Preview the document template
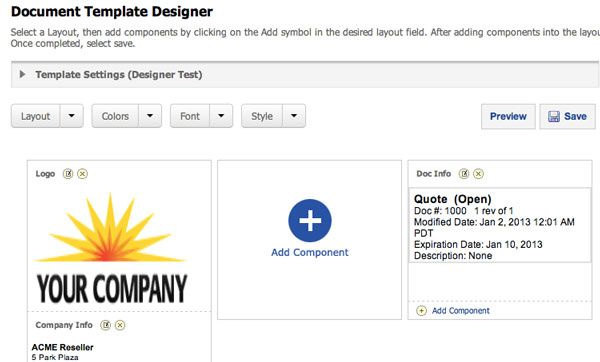Screen dimensions: 600x362 [508, 116]
